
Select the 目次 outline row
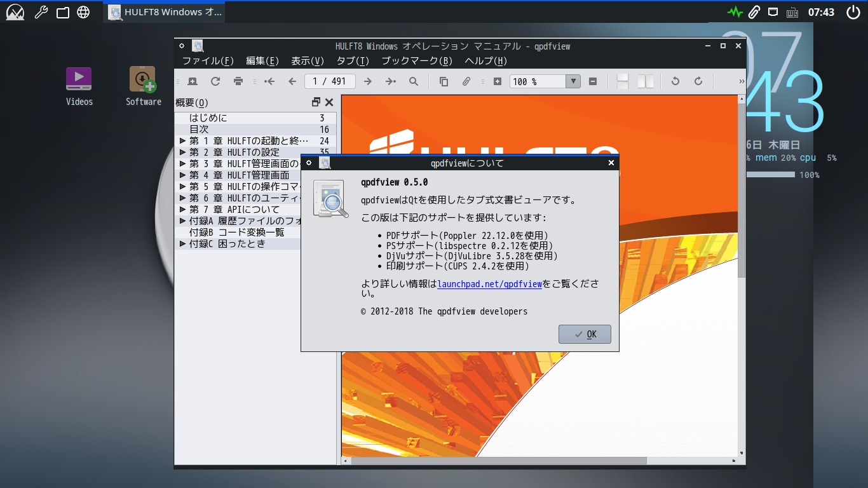click(x=255, y=129)
